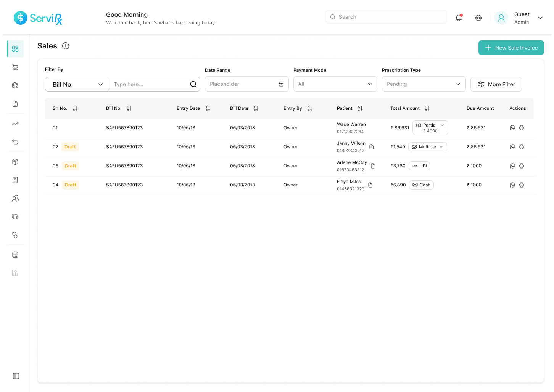Open the More Filter button

pyautogui.click(x=496, y=84)
